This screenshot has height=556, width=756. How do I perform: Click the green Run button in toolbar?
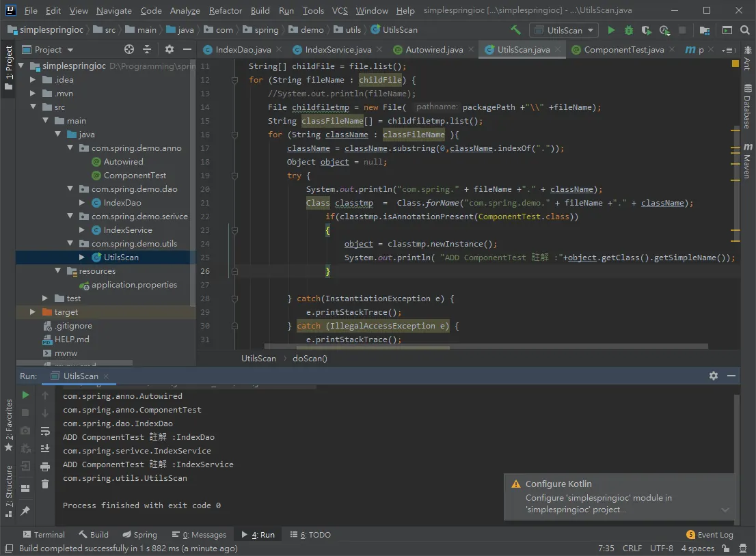(611, 30)
